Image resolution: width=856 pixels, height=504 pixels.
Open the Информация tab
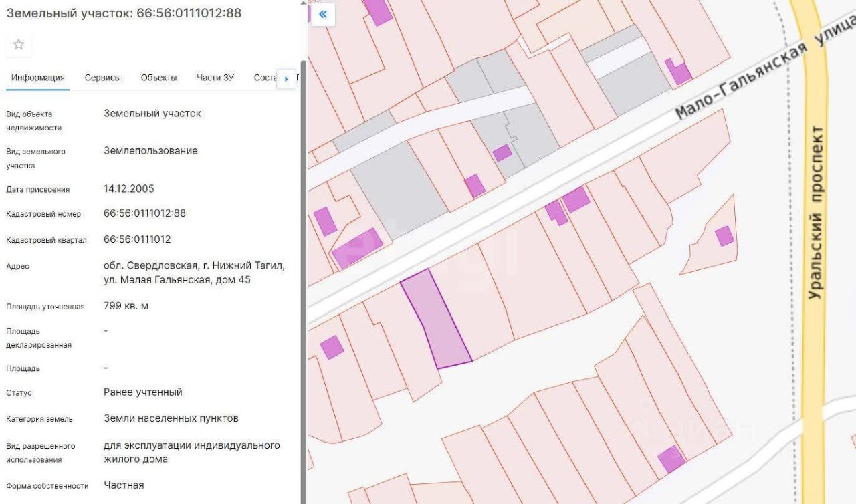point(38,78)
